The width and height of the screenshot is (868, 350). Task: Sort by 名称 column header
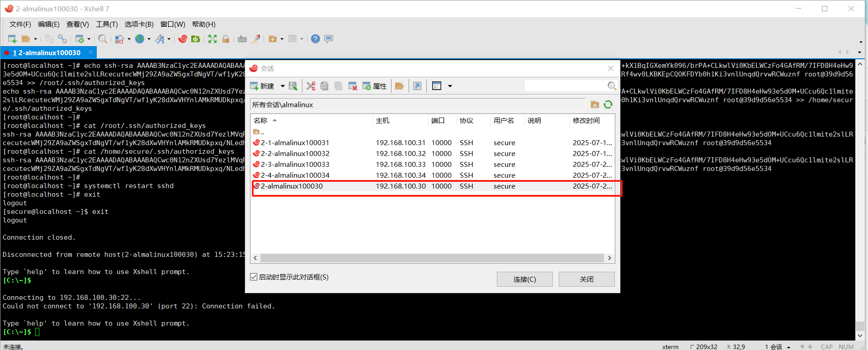coord(312,120)
